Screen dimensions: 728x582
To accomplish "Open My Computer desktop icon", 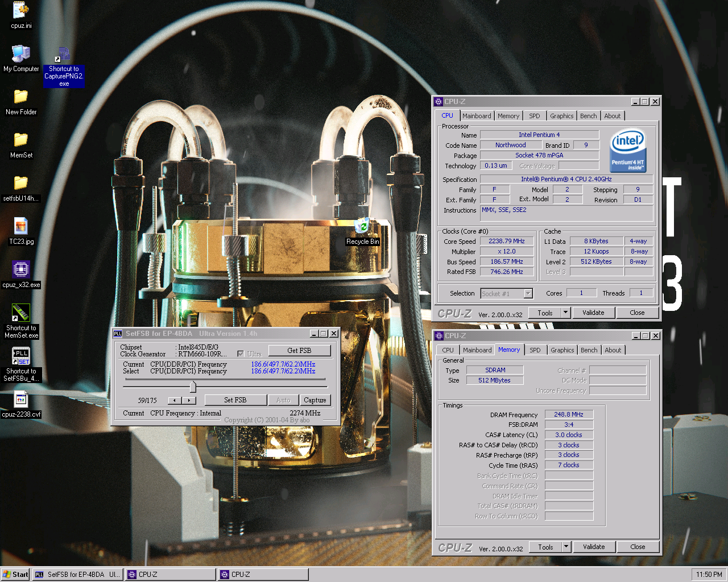I will [21, 54].
